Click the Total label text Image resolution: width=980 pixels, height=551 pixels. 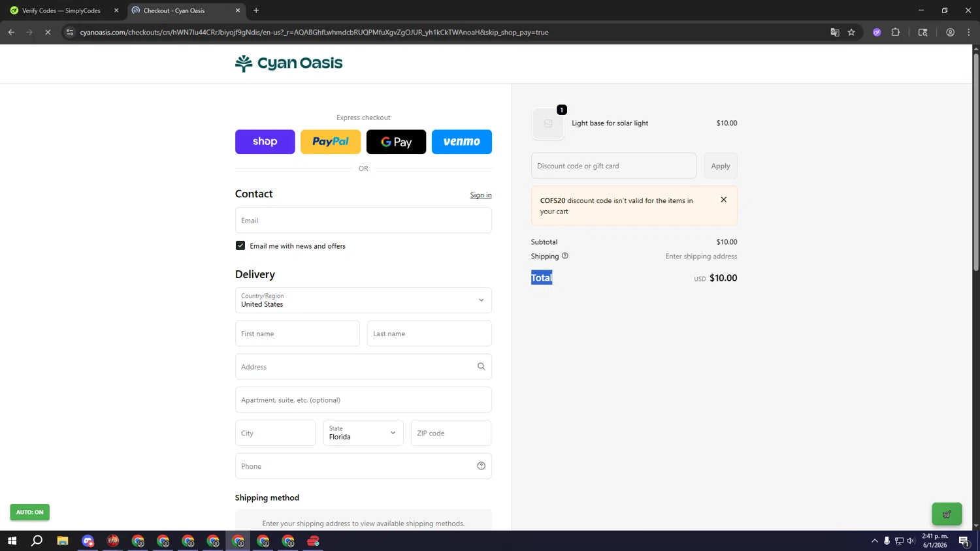tap(542, 277)
